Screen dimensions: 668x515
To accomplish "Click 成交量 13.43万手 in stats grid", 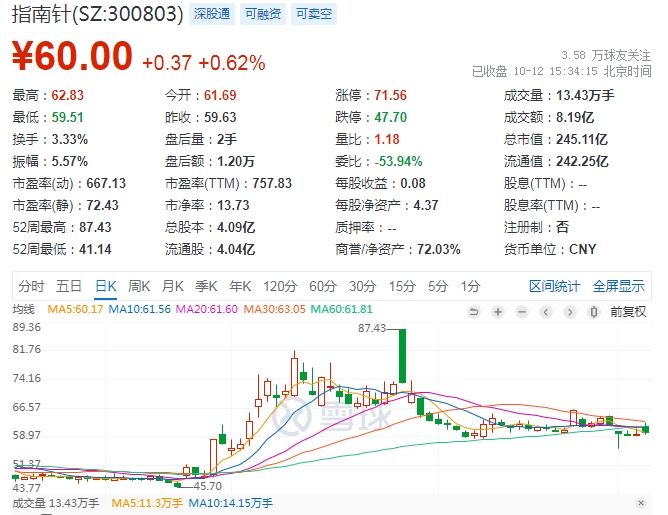I will [559, 95].
